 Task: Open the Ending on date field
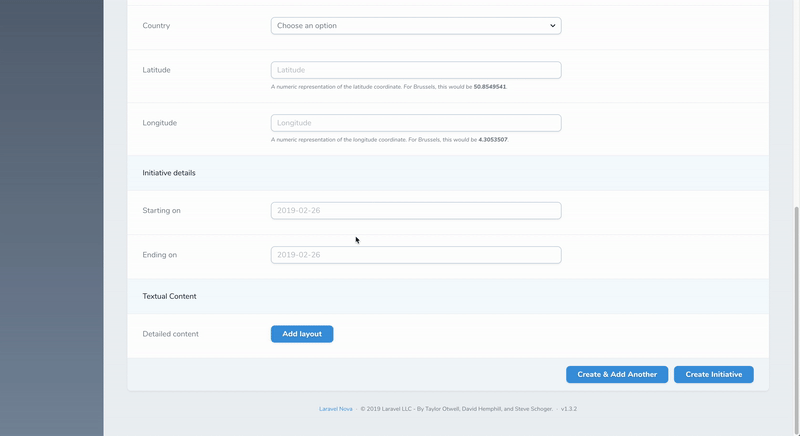coord(415,255)
